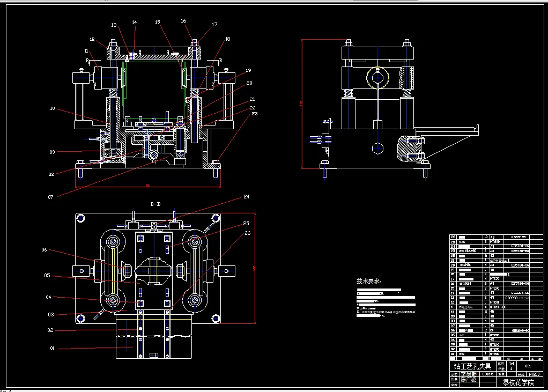Select the M24×80 entry in parts list row 23
548x392 pixels.
click(x=468, y=251)
